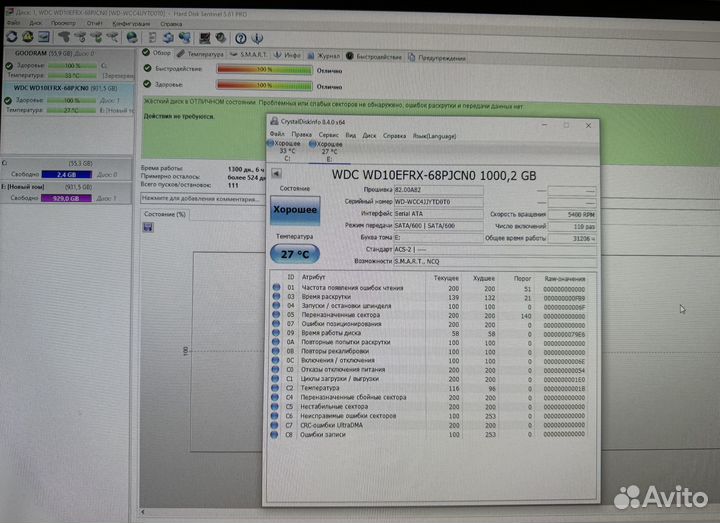720x523 pixels.
Task: Click the third disk test icon in Hard Disk Sentinel toolbar
Action: pos(96,37)
